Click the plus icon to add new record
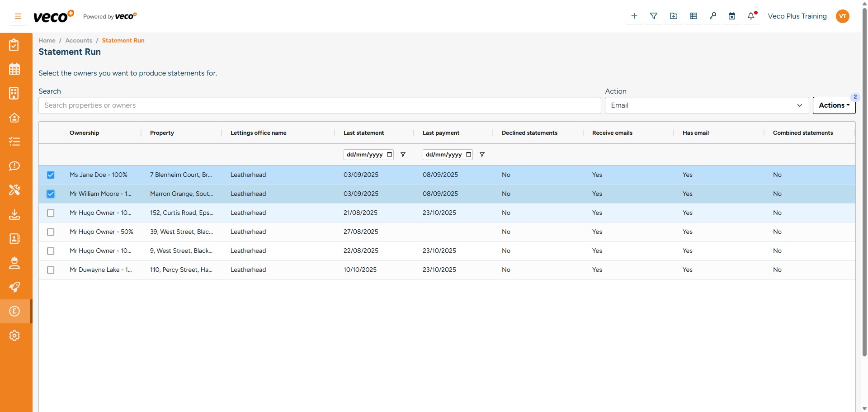Screen dimensions: 868x412 634,16
